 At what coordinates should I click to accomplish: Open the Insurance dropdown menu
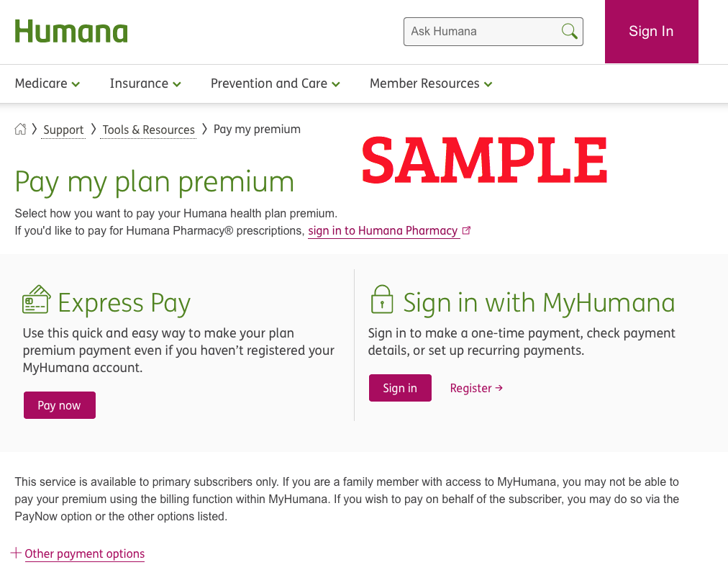point(145,83)
